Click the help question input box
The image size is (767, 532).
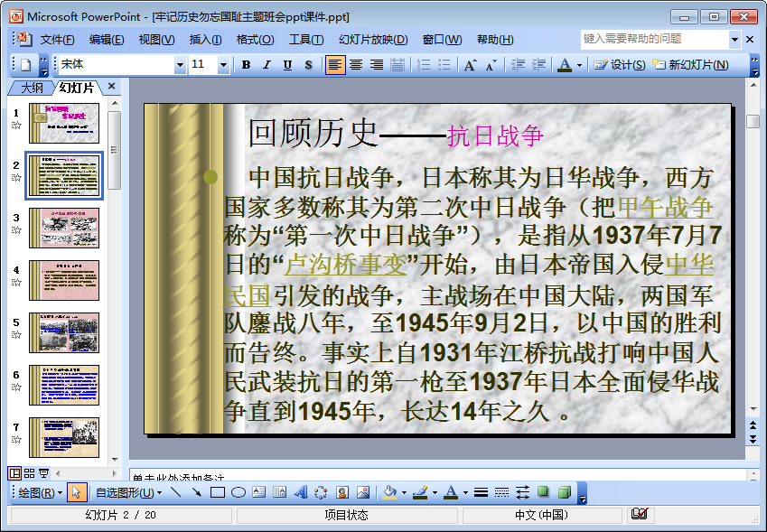coord(655,39)
